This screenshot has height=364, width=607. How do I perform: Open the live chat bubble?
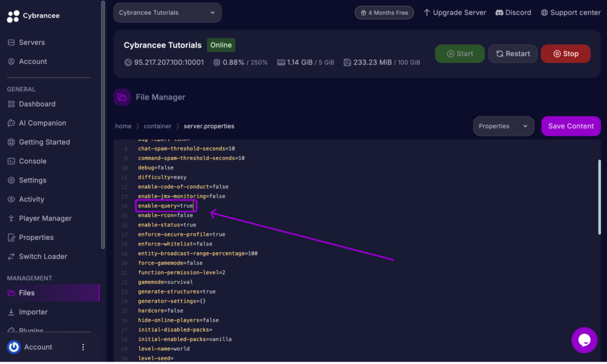[584, 340]
